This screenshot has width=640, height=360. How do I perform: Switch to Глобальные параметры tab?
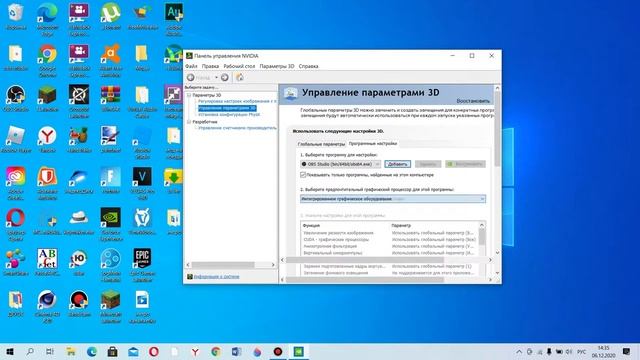click(x=321, y=144)
